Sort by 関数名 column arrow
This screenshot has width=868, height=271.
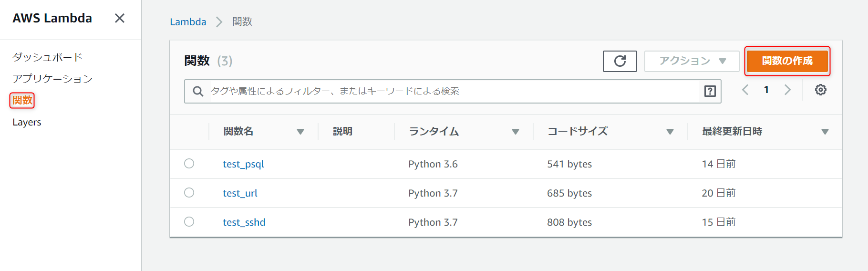point(300,132)
